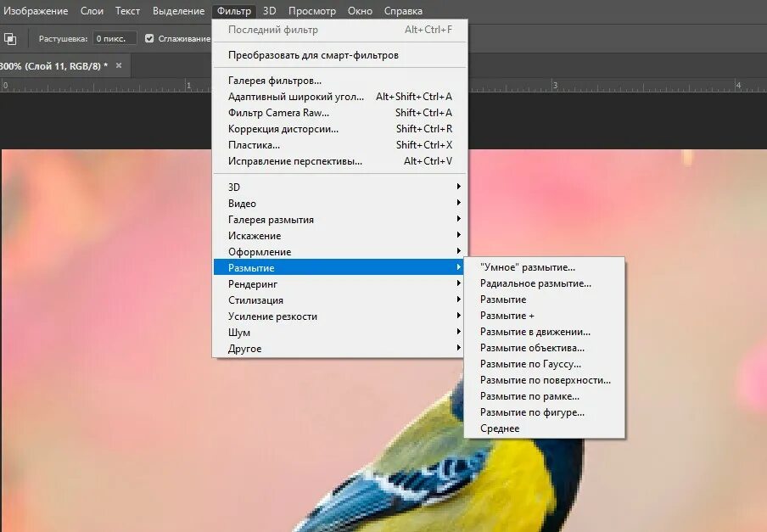Expand the Искажение submenu
This screenshot has width=767, height=532.
tap(340, 236)
